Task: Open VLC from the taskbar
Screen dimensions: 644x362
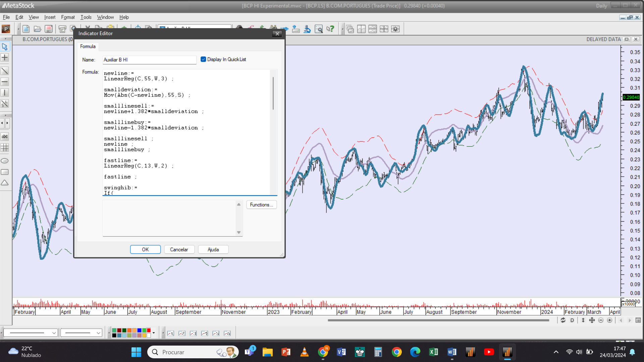Action: [304, 352]
